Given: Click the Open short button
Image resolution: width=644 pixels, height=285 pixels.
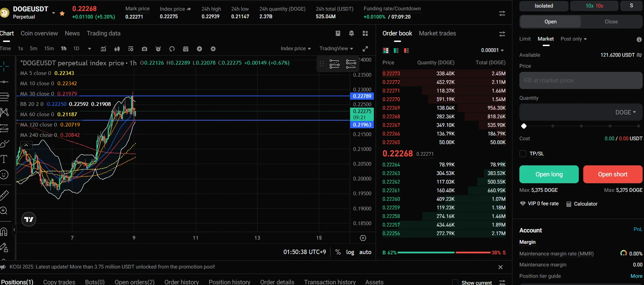Looking at the screenshot, I should tap(613, 174).
